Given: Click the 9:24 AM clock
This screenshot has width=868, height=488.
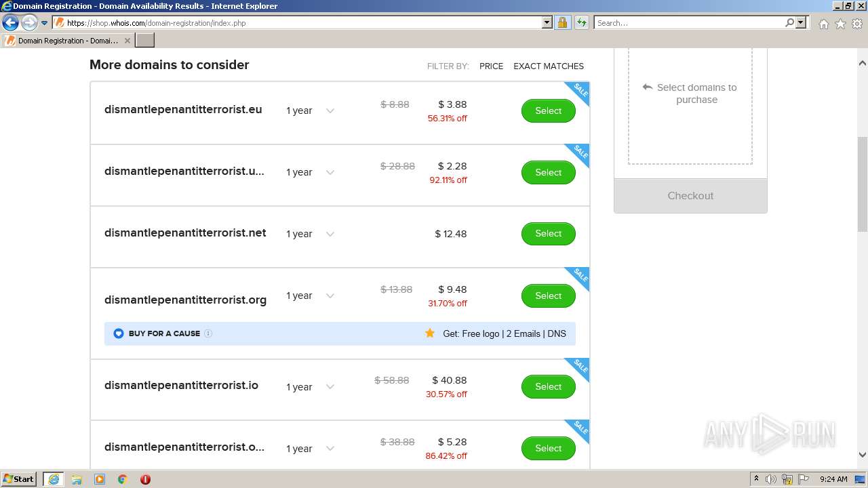Looking at the screenshot, I should coord(833,479).
